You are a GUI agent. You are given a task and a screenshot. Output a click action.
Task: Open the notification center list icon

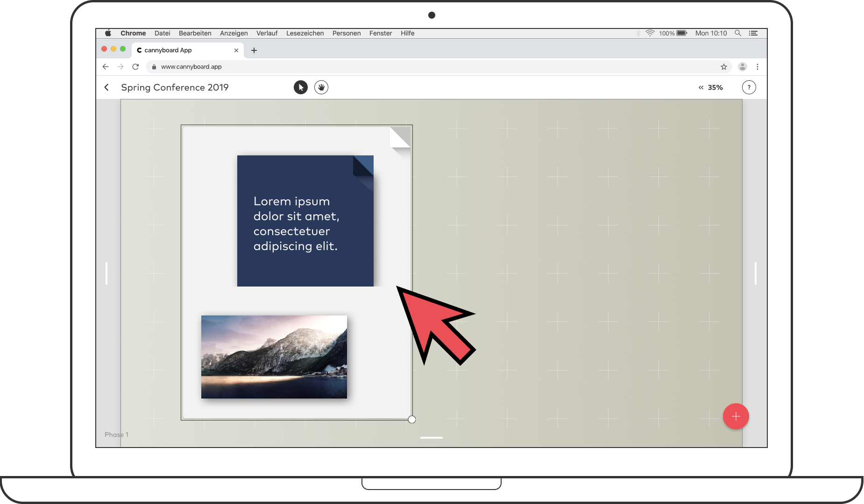click(753, 33)
